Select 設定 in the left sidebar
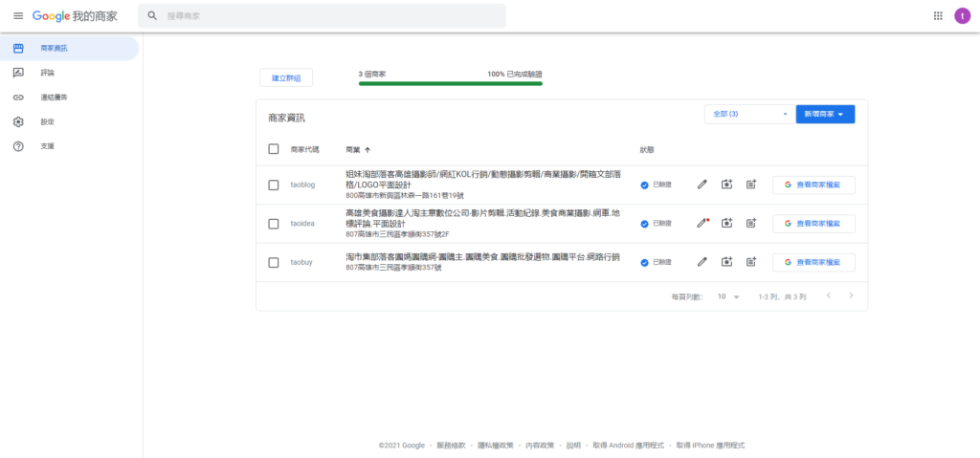Image resolution: width=980 pixels, height=458 pixels. (x=48, y=122)
